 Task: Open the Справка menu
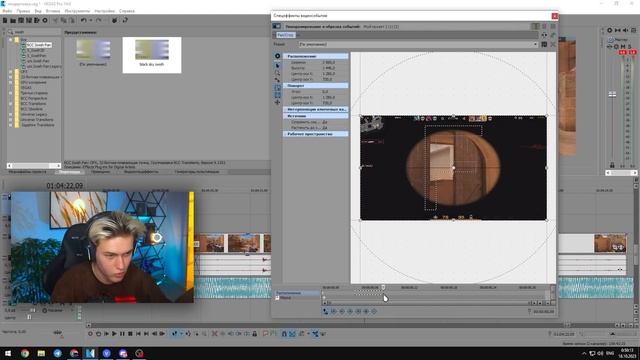127,11
